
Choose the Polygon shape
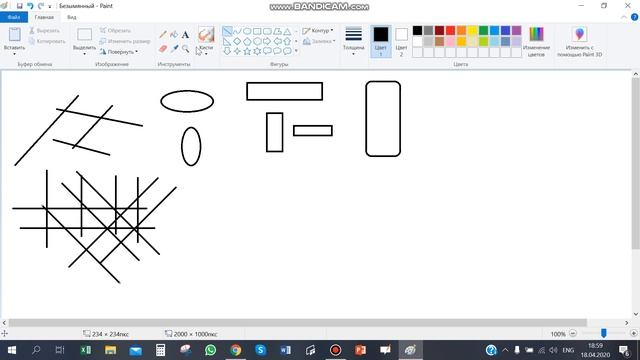[x=277, y=31]
